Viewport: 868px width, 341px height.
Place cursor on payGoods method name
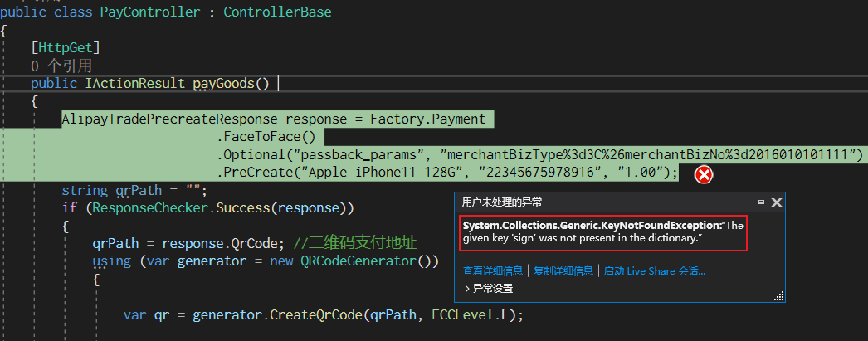(x=224, y=84)
